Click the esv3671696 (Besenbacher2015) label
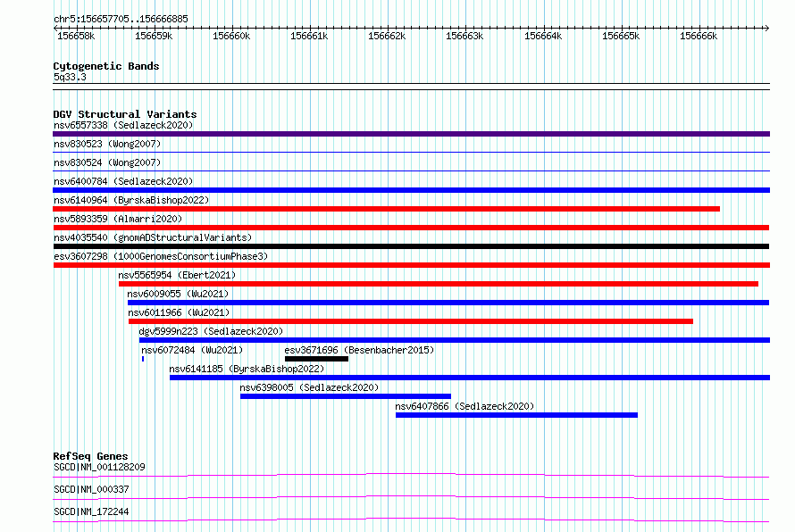Screen dimensions: 795x532 click(359, 350)
